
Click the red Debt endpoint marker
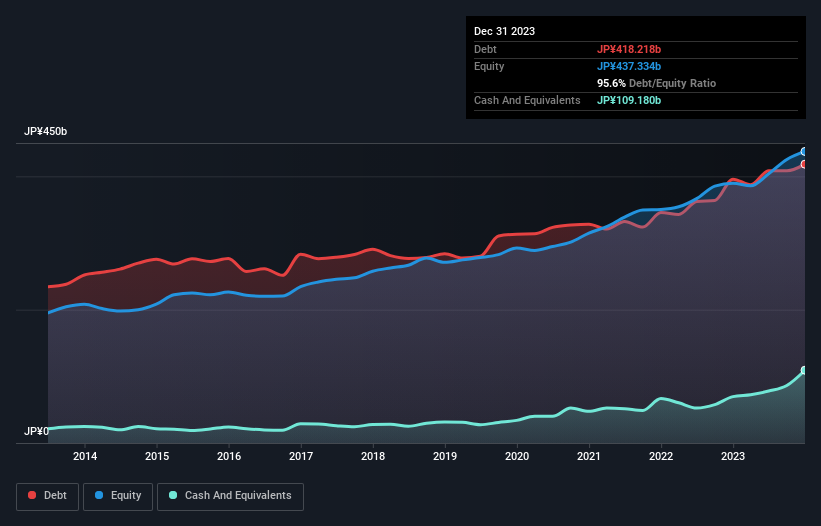tap(804, 164)
